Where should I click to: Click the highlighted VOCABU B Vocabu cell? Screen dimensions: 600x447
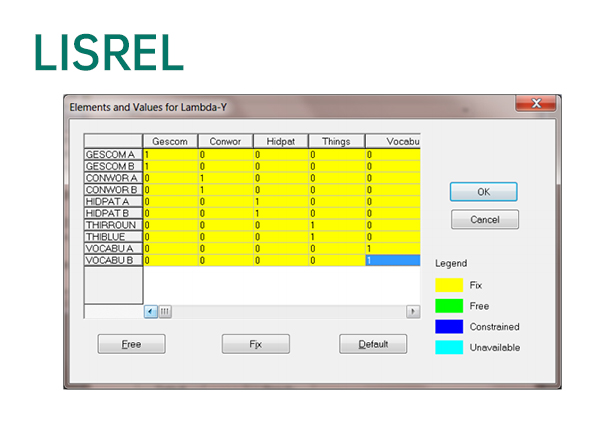click(390, 260)
